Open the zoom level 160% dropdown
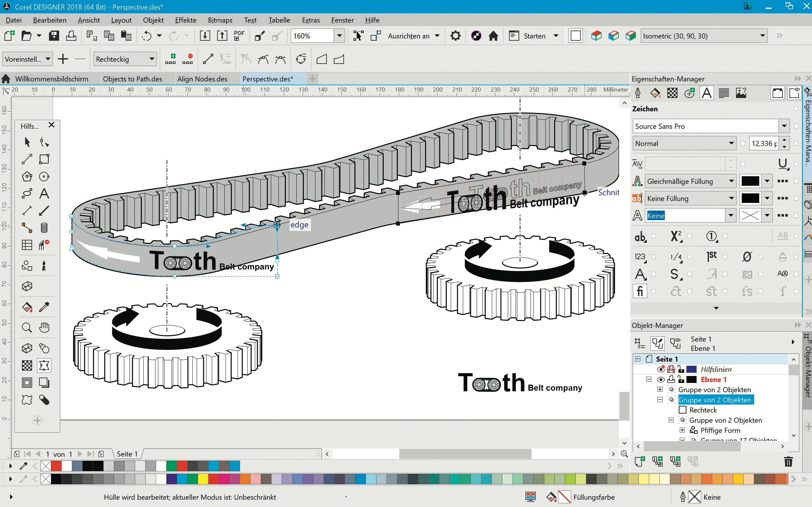Image resolution: width=812 pixels, height=507 pixels. coord(339,36)
